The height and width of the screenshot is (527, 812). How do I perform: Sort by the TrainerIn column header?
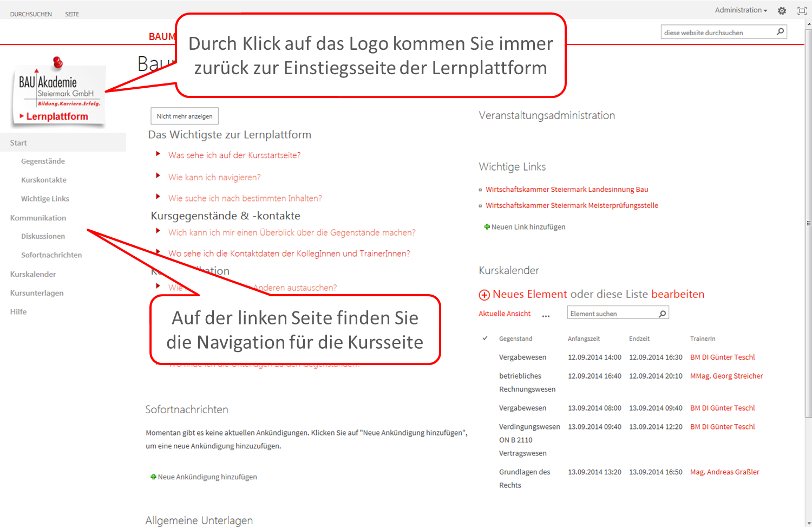[703, 339]
